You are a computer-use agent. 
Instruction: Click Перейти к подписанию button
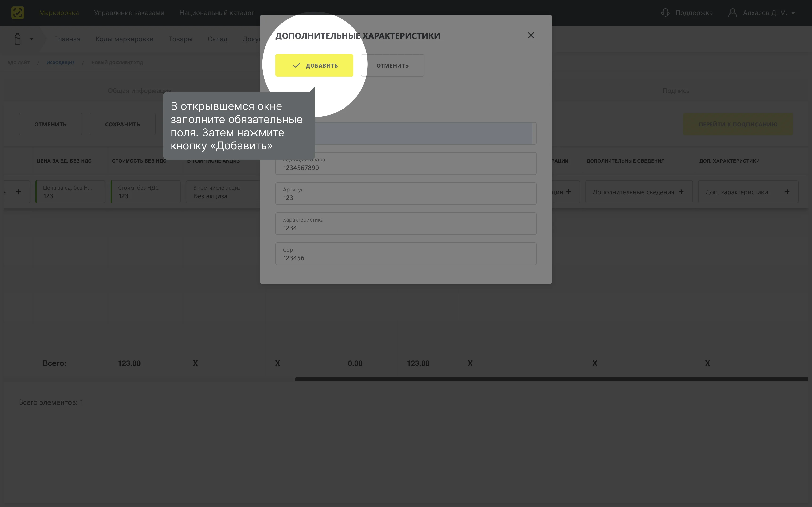[x=738, y=125]
